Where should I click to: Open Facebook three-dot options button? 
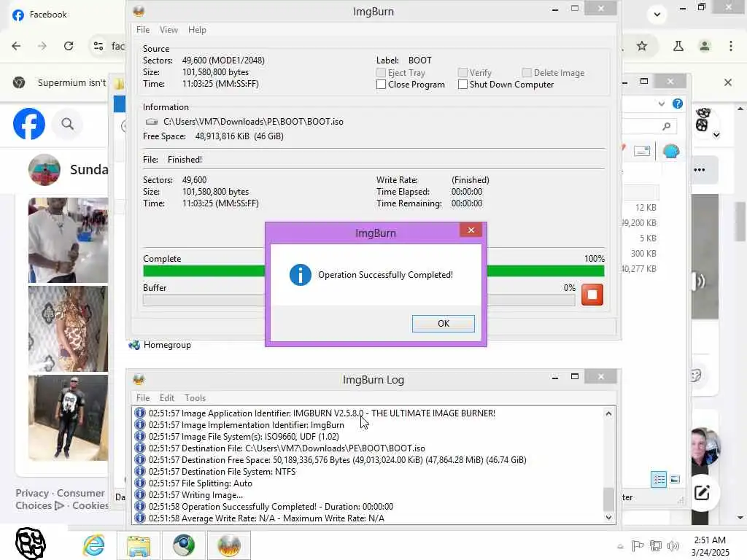(700, 169)
